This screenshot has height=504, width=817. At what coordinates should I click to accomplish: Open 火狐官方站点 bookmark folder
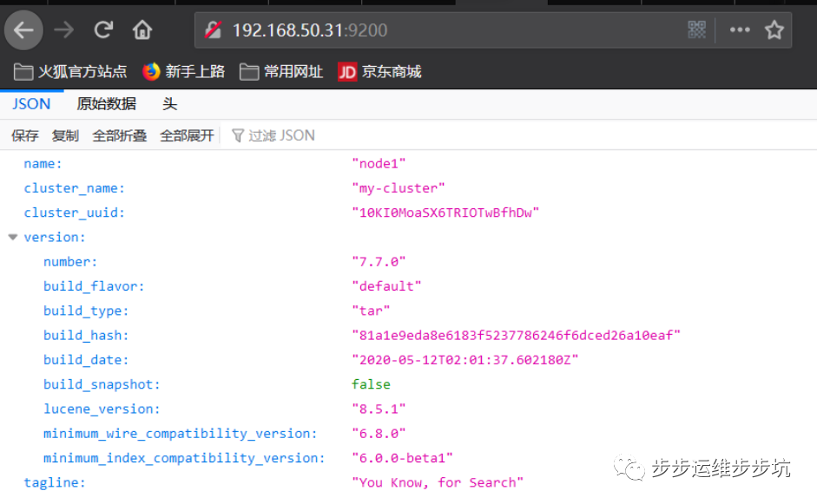coord(69,71)
